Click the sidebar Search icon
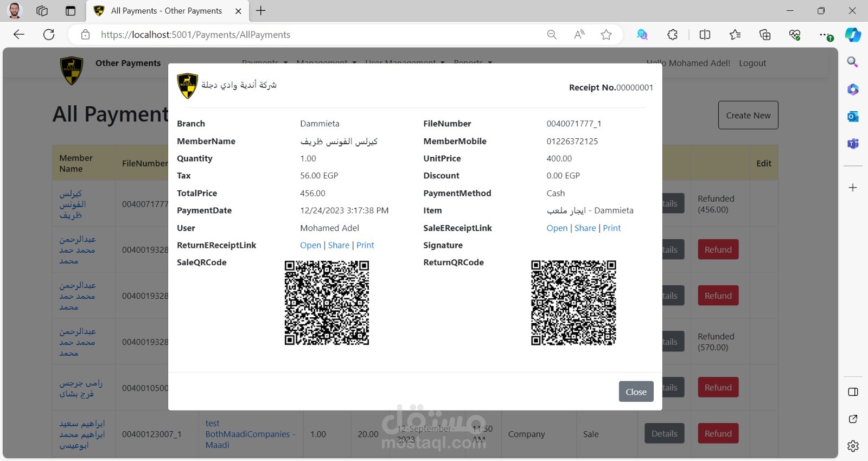 point(853,62)
